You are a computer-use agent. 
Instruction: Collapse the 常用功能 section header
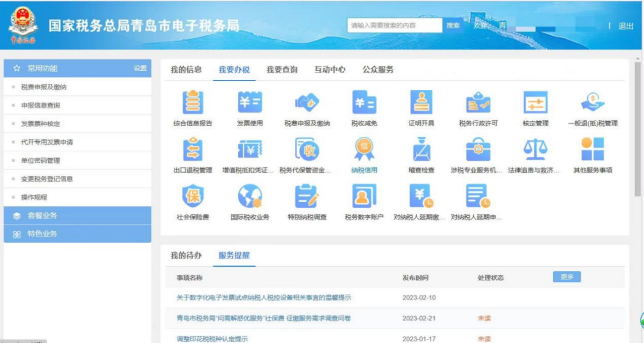pos(77,68)
